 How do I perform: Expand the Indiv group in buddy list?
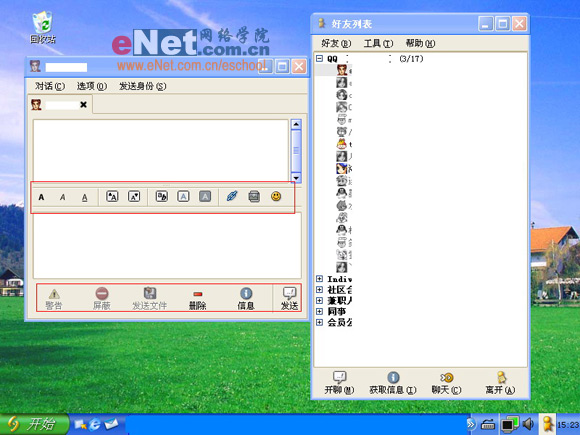point(320,279)
